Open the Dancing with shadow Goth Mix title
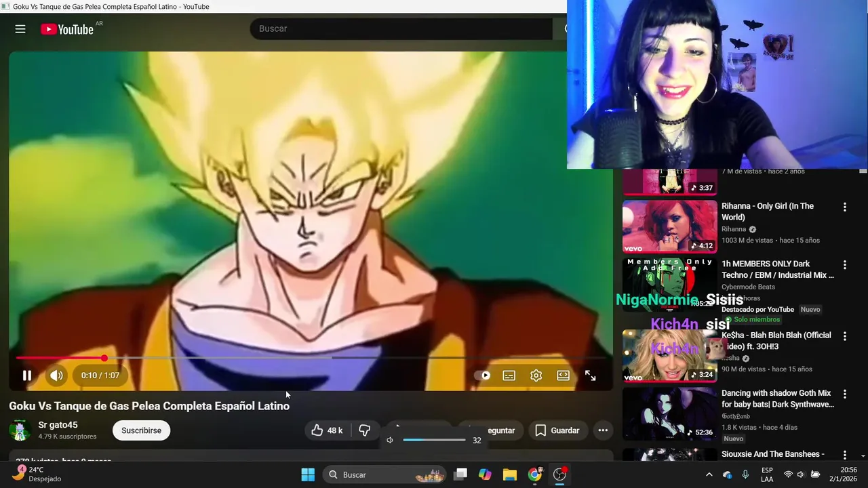This screenshot has width=868, height=488. pos(778,399)
